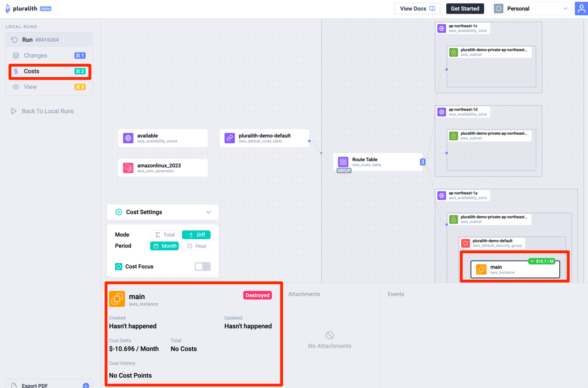Click the main aws_instance orange icon

[481, 269]
